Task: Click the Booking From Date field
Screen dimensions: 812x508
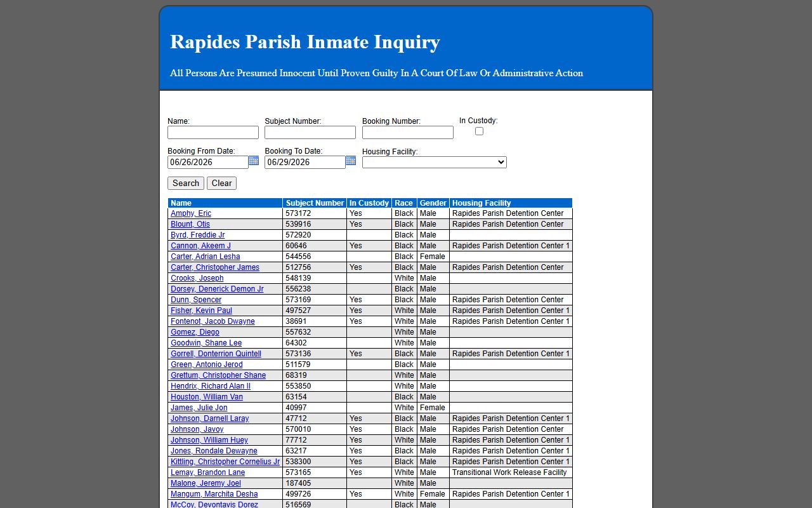Action: [208, 162]
